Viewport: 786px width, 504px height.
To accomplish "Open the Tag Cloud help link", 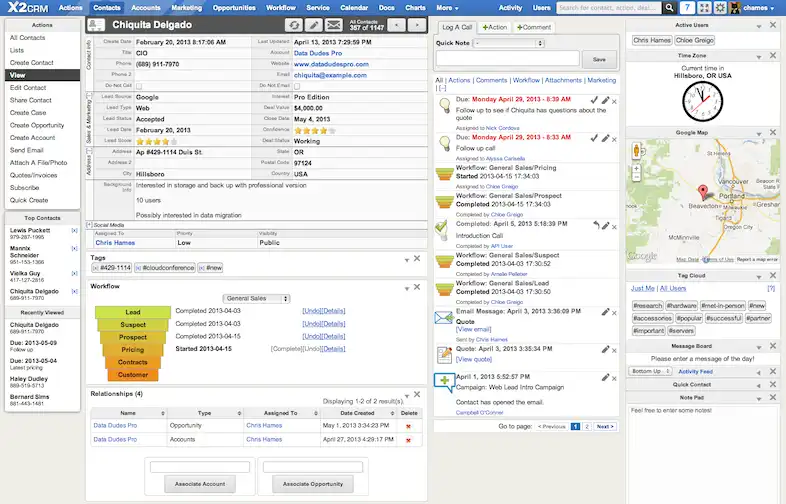I will [x=771, y=288].
